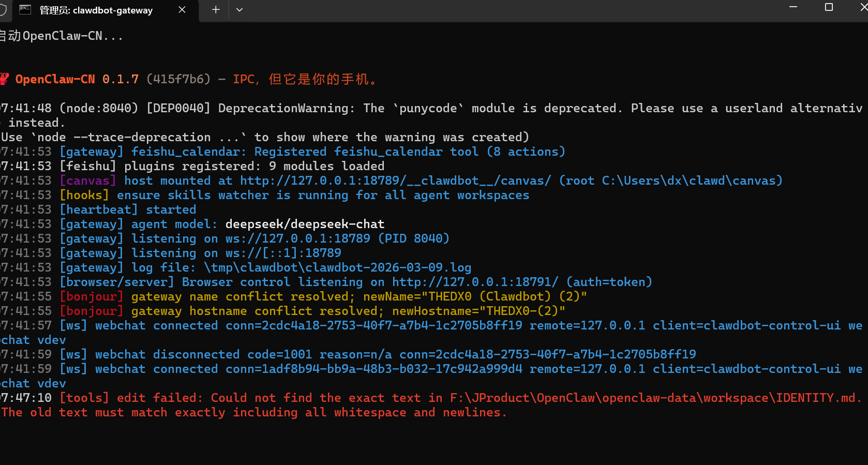Expand the new tab profile dropdown
The width and height of the screenshot is (868, 465).
pyautogui.click(x=240, y=10)
